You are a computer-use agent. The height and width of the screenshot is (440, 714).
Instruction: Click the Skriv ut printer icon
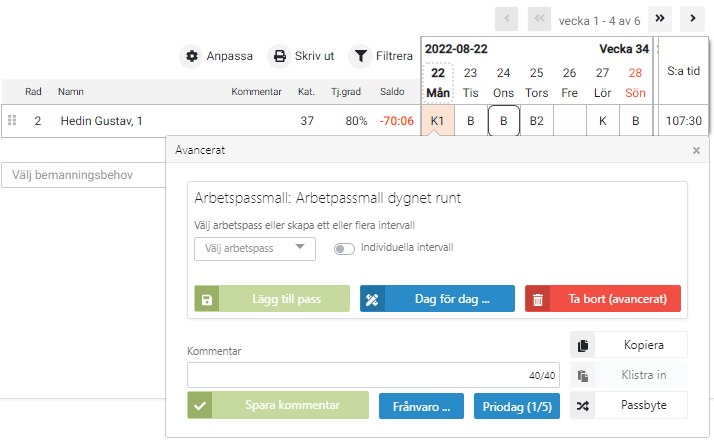pyautogui.click(x=280, y=56)
